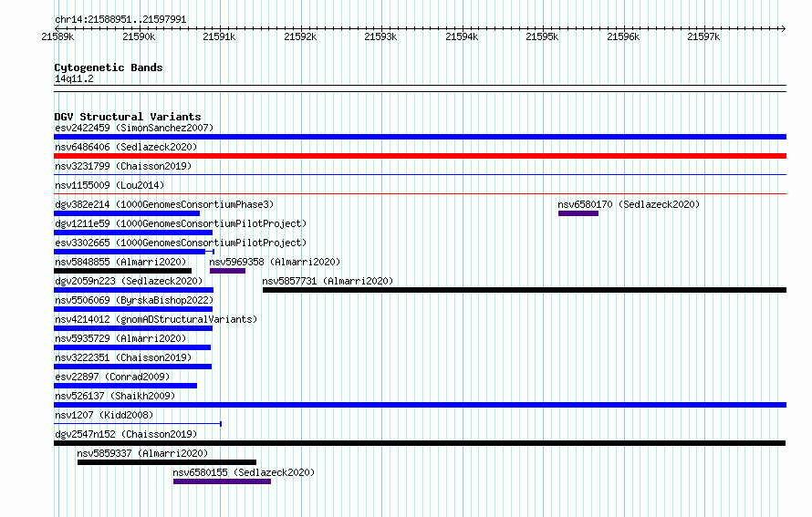Select the red bar under nsv6486406
812x517 pixels.
[420, 156]
